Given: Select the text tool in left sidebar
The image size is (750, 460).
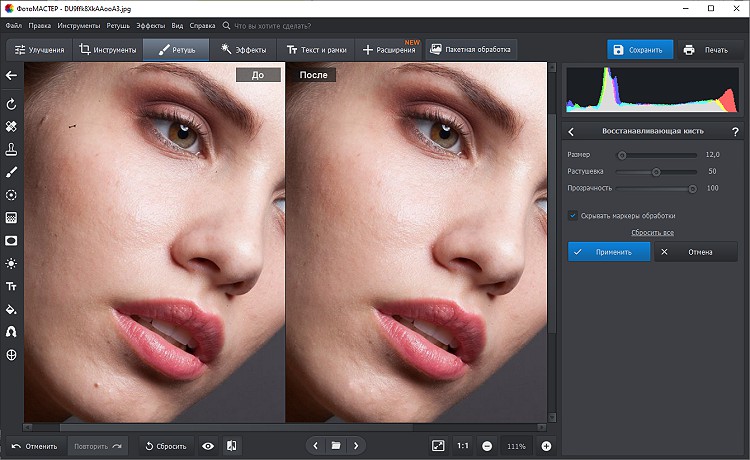Looking at the screenshot, I should pyautogui.click(x=12, y=286).
